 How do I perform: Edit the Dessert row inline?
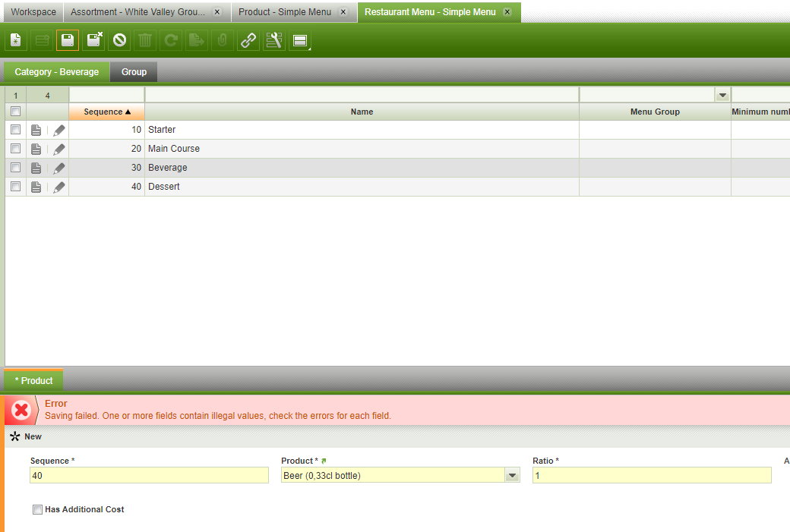click(x=59, y=187)
